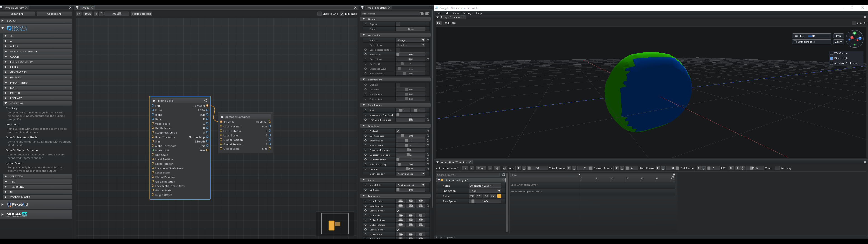Click the Collapse All button
Viewport: 868px width, 244px height.
pos(54,14)
